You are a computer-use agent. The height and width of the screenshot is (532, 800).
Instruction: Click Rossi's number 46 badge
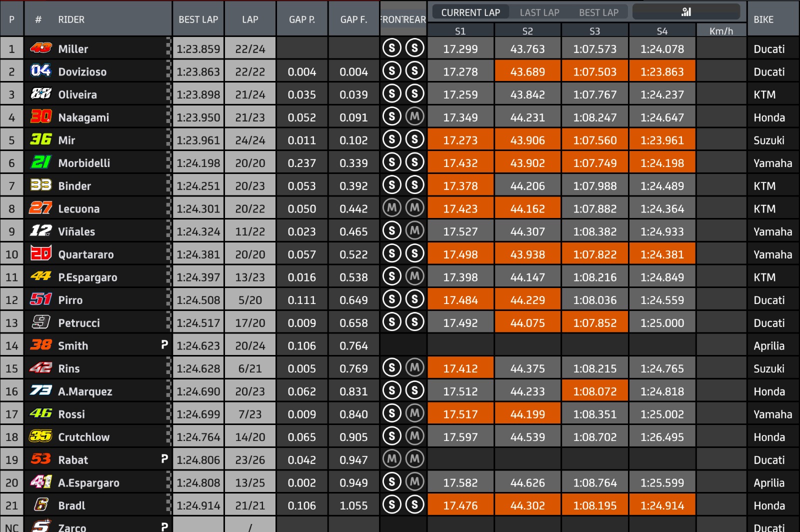pos(41,413)
